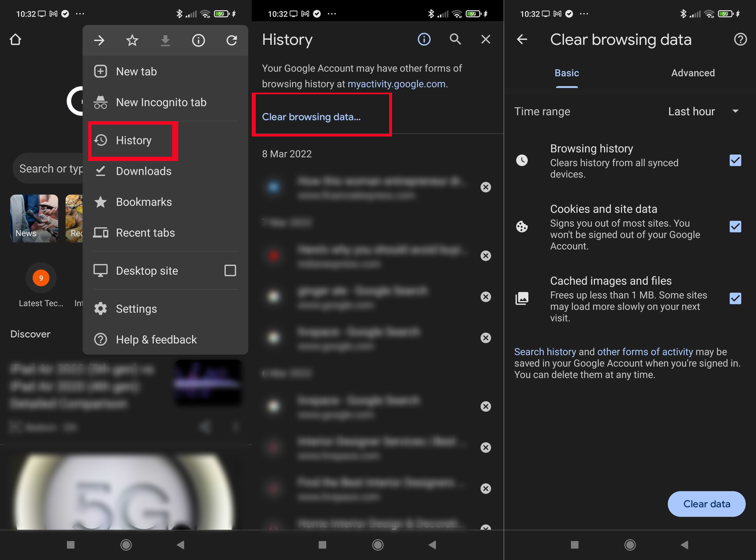Open page info icon in Chrome menu

click(198, 41)
